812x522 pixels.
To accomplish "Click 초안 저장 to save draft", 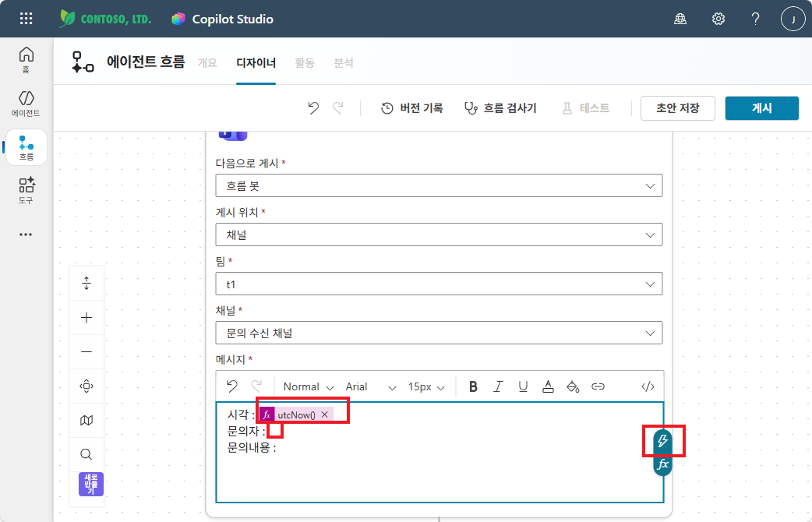I will pyautogui.click(x=677, y=108).
